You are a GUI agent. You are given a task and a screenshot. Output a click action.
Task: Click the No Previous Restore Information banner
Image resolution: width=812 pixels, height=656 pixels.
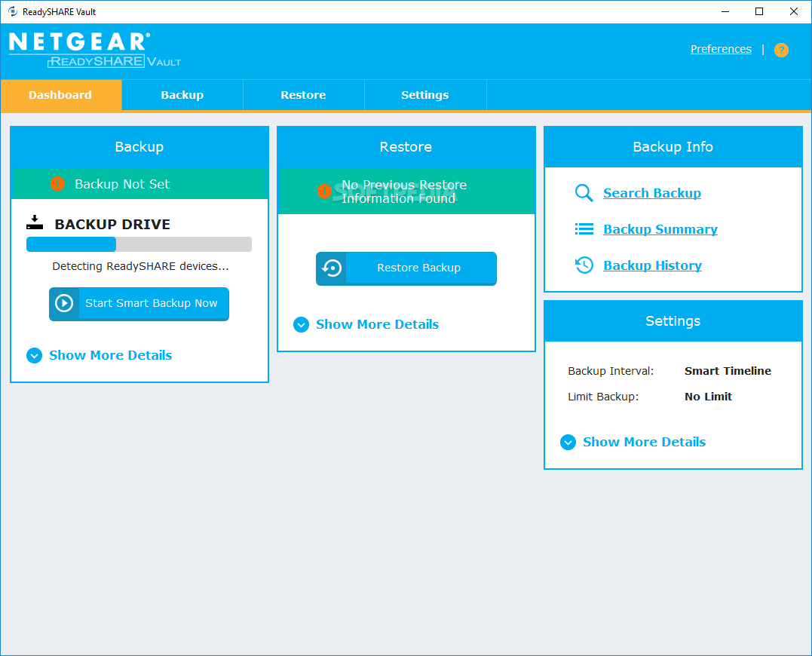(x=406, y=191)
